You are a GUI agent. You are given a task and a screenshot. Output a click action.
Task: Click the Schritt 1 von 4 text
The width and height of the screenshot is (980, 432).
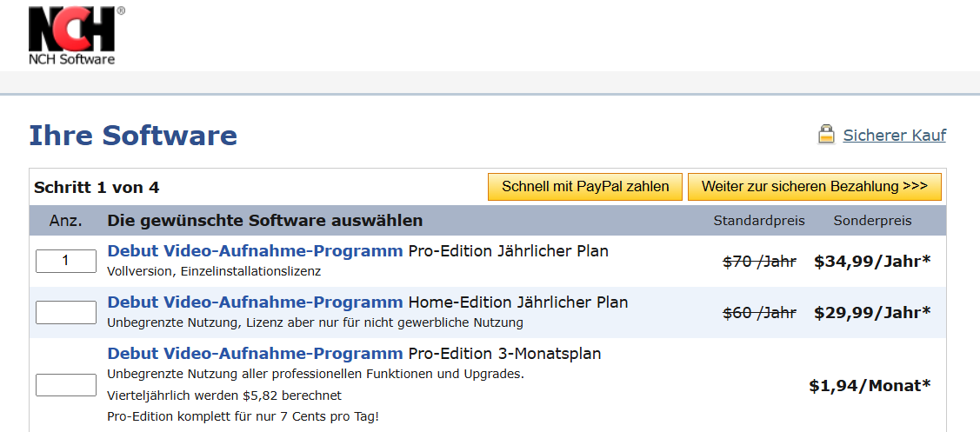click(x=97, y=187)
